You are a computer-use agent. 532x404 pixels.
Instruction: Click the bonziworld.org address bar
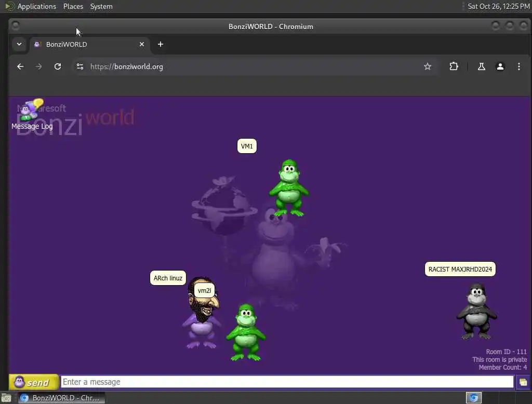click(255, 66)
